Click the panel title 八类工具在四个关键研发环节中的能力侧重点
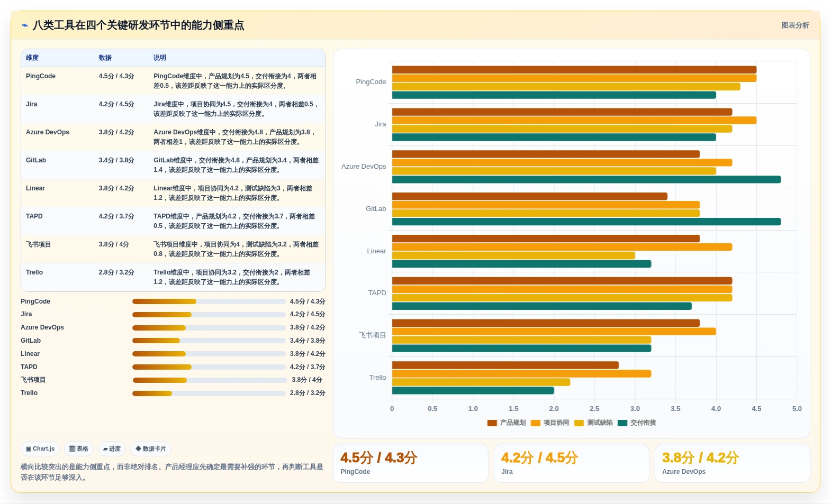Screen dimensions: 831x504 point(139,25)
